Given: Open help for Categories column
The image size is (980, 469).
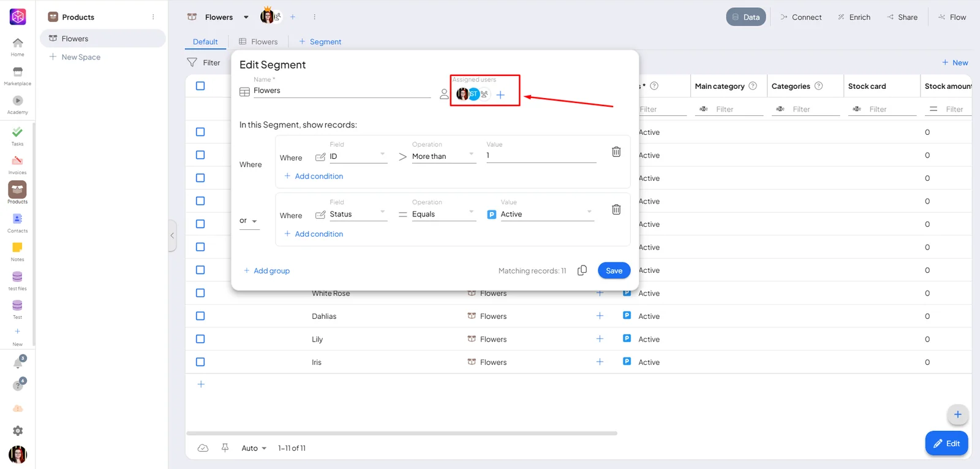Looking at the screenshot, I should coord(818,86).
